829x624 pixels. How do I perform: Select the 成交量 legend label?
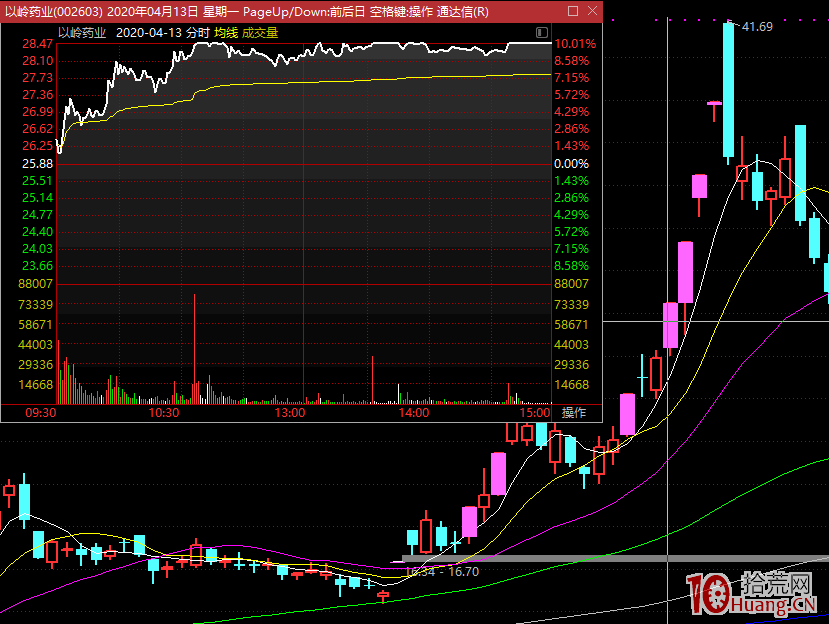click(260, 33)
